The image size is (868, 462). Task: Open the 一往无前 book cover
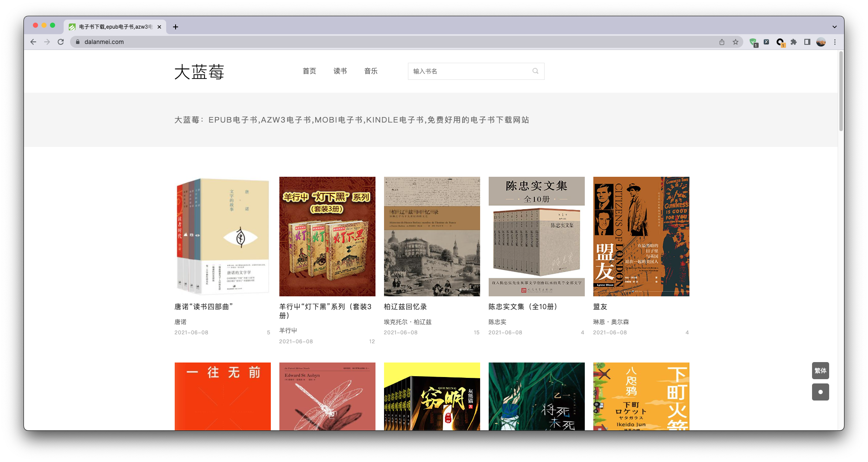coord(223,396)
